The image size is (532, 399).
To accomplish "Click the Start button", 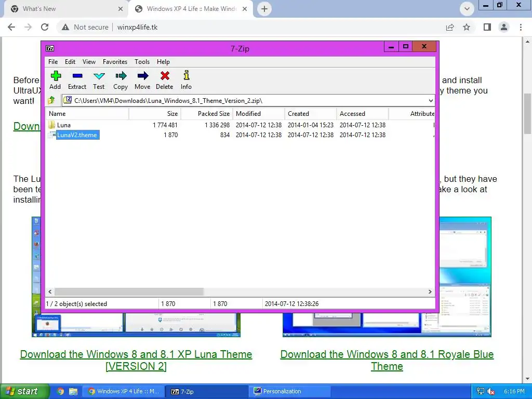I will [x=24, y=391].
